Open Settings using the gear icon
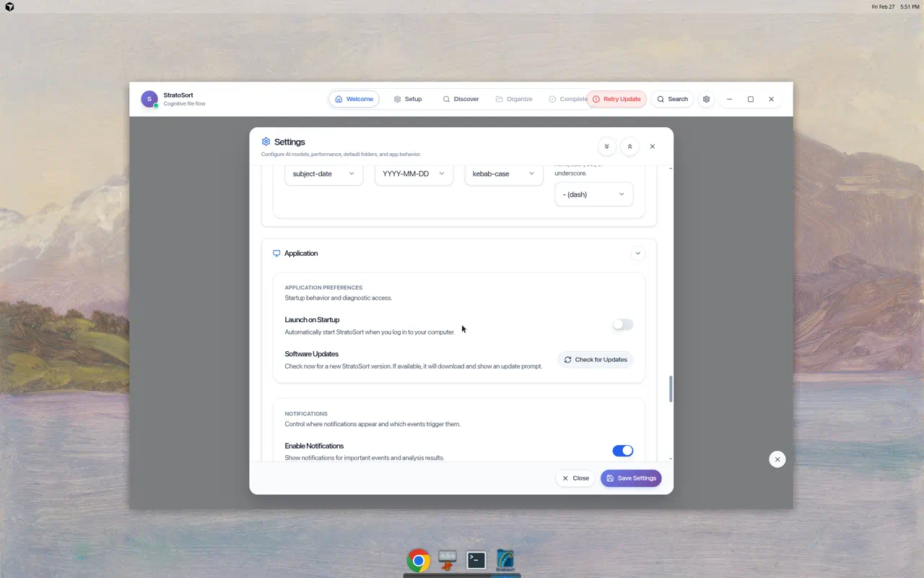 [x=706, y=99]
